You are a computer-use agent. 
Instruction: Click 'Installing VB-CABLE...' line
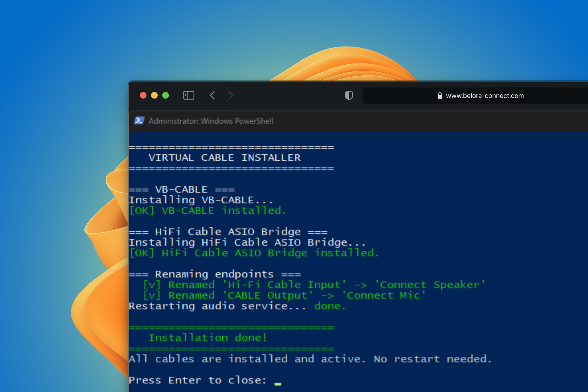(x=201, y=200)
